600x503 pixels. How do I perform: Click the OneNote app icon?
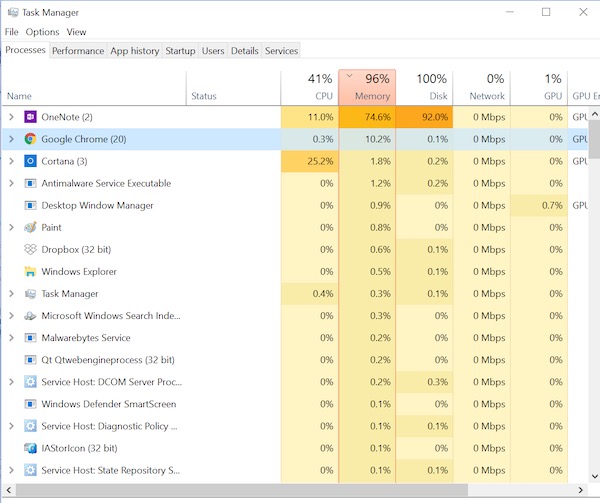(x=30, y=117)
